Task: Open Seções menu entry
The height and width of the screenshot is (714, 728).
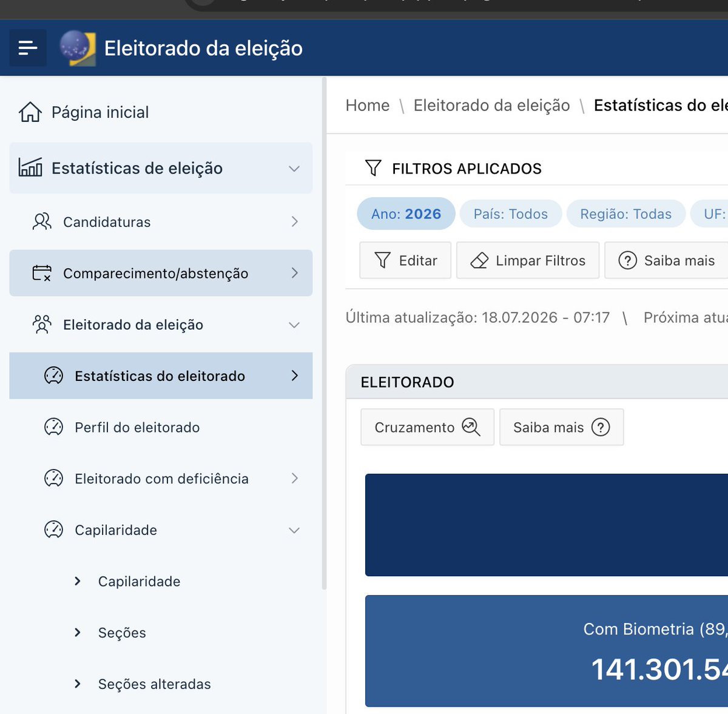Action: pos(161,632)
